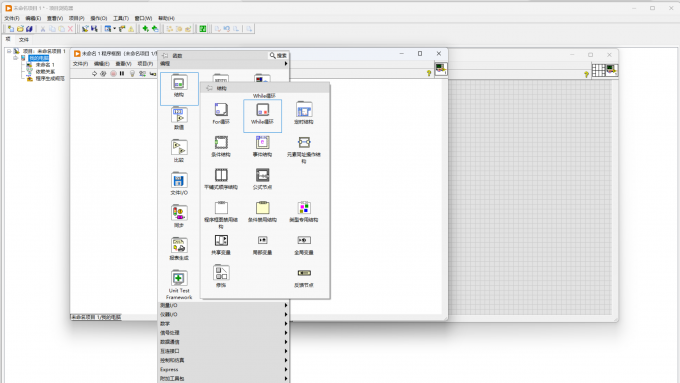Viewport: 680px width, 383px height.
Task: Click Save All icon in main toolbar
Action: pos(29,29)
